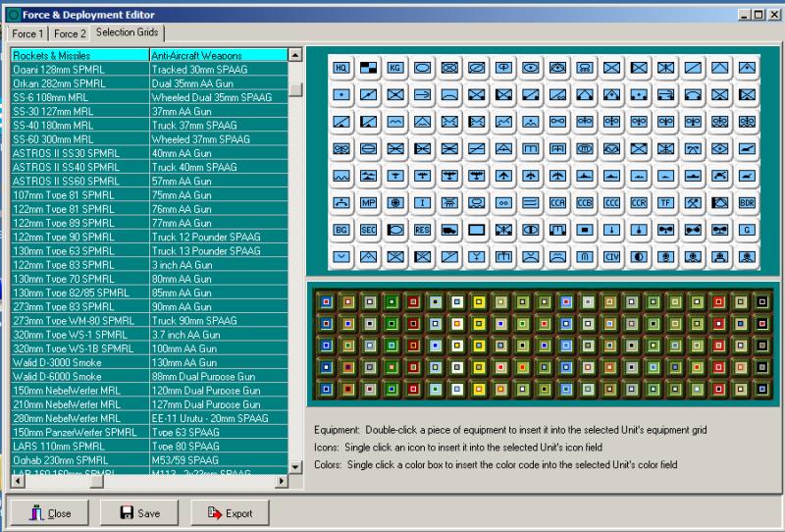Select the RES reserve unit icon
The image size is (785, 532).
[422, 230]
